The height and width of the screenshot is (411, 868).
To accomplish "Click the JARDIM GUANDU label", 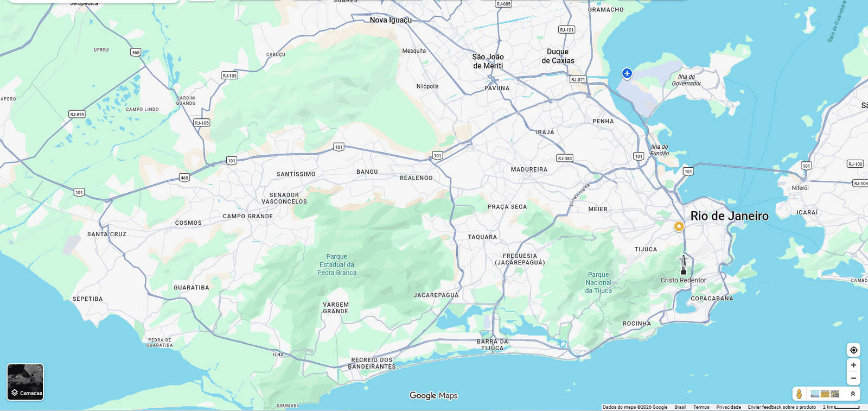I will pos(186,100).
